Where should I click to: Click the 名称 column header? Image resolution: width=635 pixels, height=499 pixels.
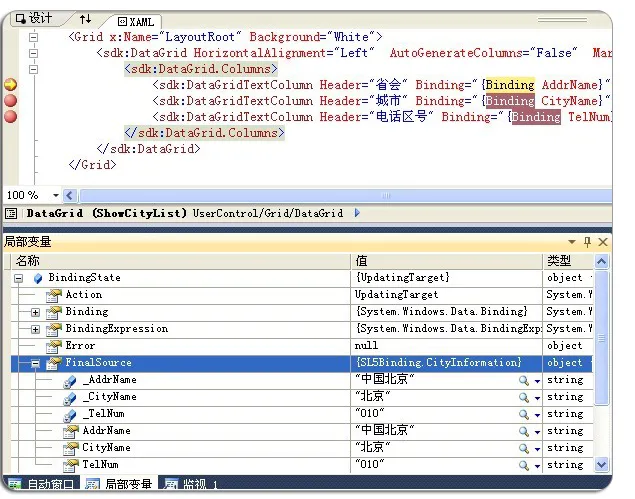pos(181,261)
